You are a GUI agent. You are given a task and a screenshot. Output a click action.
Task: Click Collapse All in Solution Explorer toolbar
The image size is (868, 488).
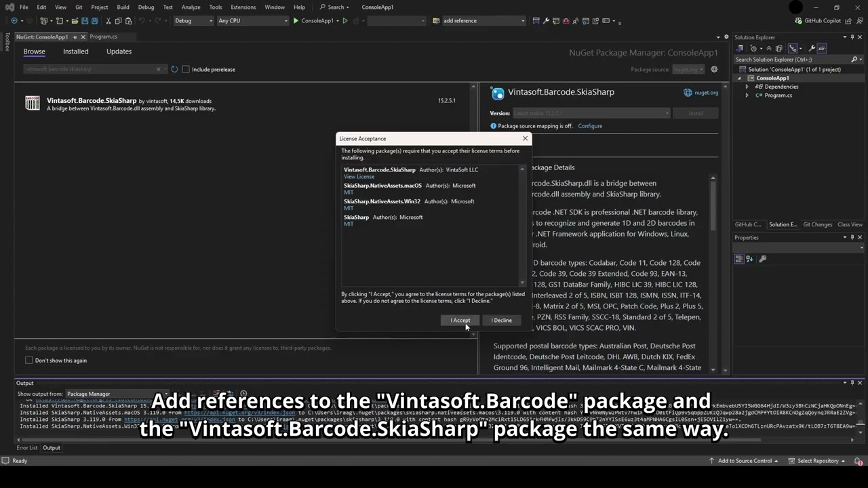tap(770, 48)
